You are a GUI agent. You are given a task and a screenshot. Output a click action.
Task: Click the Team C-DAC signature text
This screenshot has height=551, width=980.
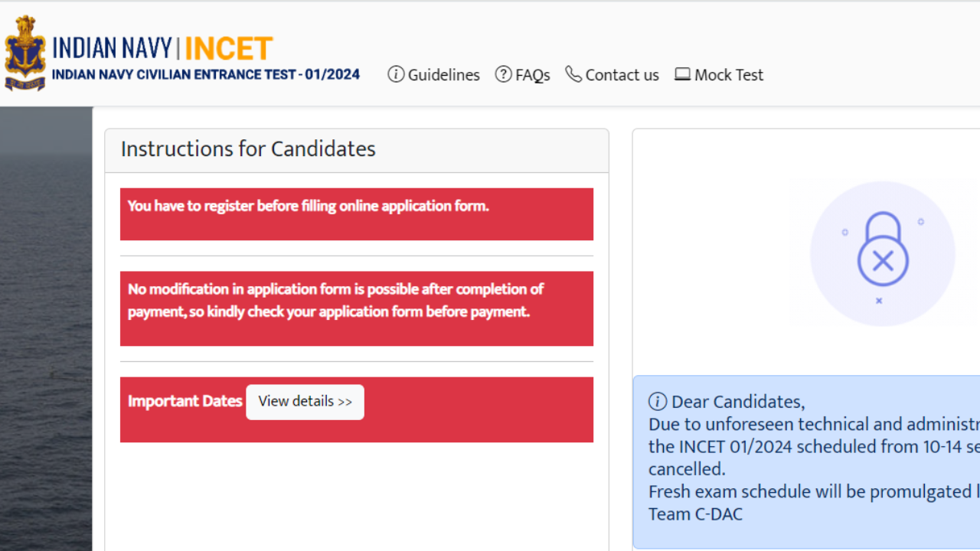point(695,514)
